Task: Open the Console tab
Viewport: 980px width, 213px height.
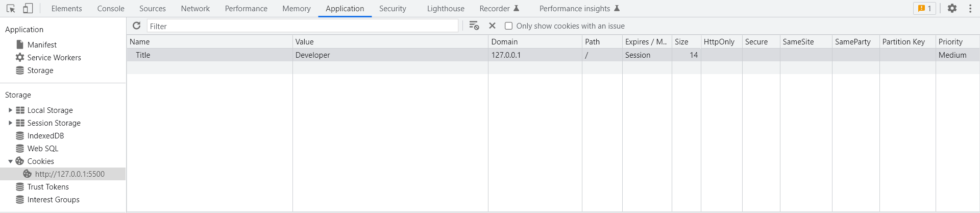Action: point(111,9)
